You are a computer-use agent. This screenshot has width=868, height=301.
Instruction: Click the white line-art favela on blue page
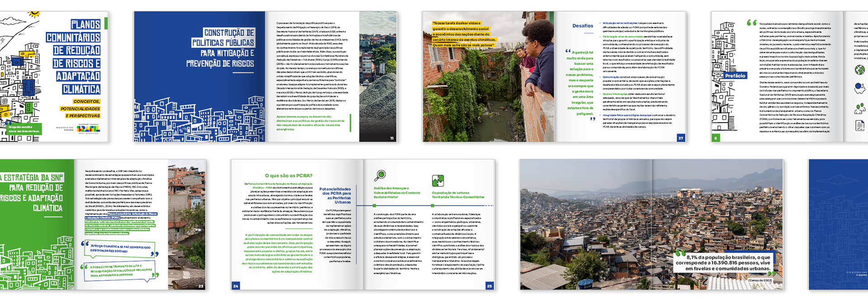199,119
